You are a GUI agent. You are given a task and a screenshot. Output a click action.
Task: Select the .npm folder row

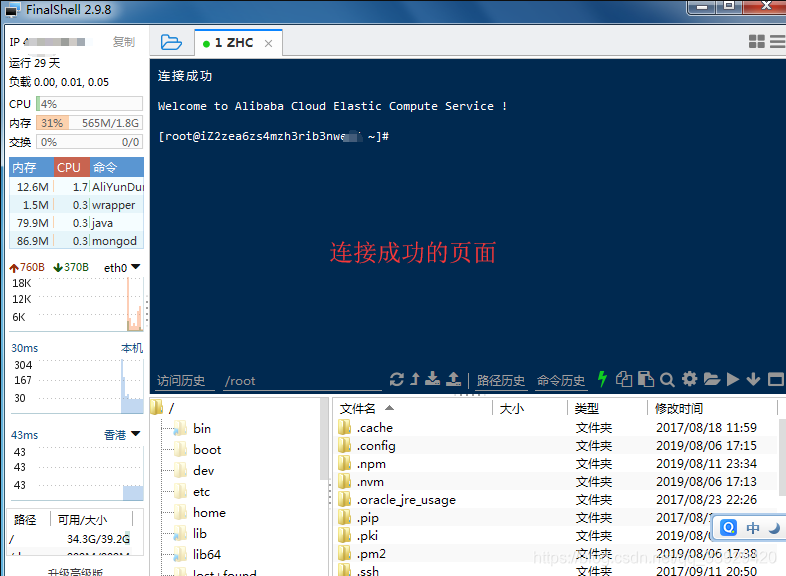[556, 464]
